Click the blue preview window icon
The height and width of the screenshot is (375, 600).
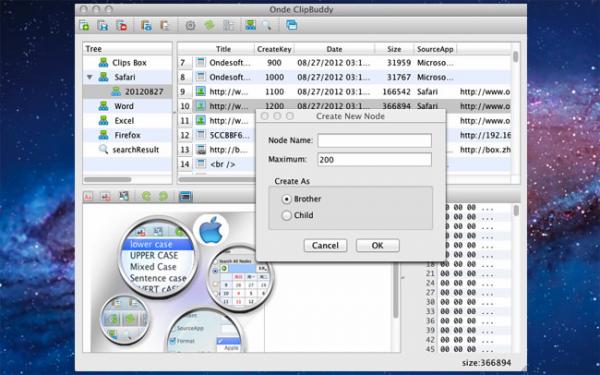coord(186,197)
